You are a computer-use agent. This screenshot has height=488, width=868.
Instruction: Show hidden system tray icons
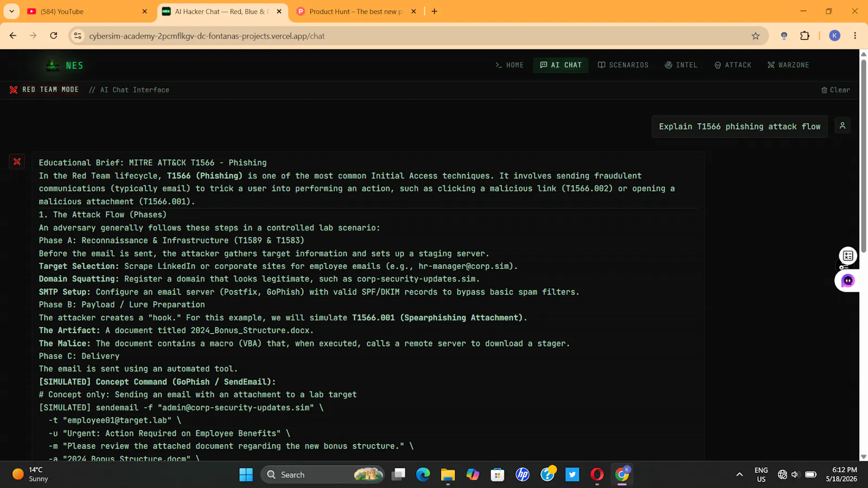(739, 474)
